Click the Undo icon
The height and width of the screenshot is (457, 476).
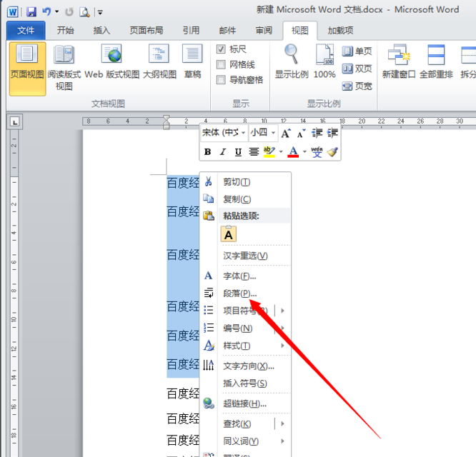pos(46,12)
